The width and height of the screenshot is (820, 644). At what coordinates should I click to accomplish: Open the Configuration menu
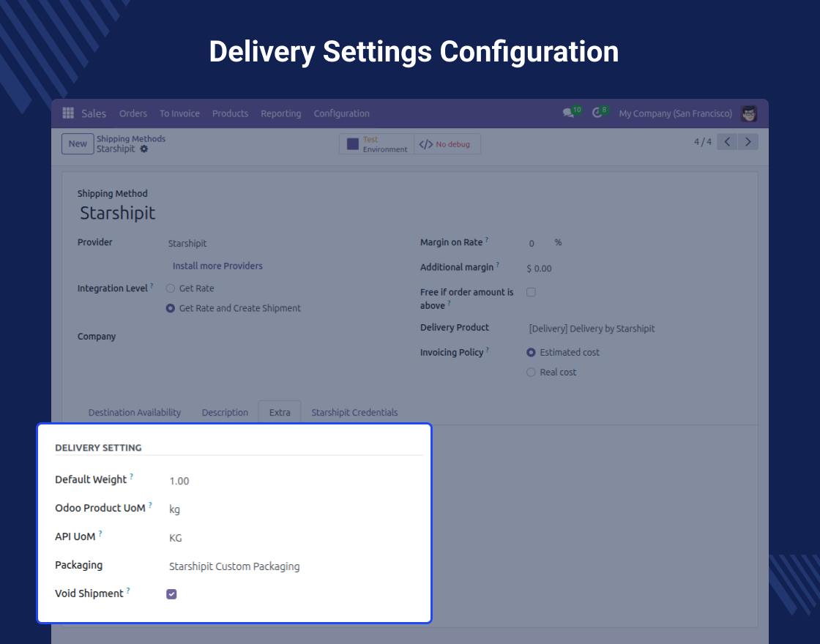click(341, 113)
